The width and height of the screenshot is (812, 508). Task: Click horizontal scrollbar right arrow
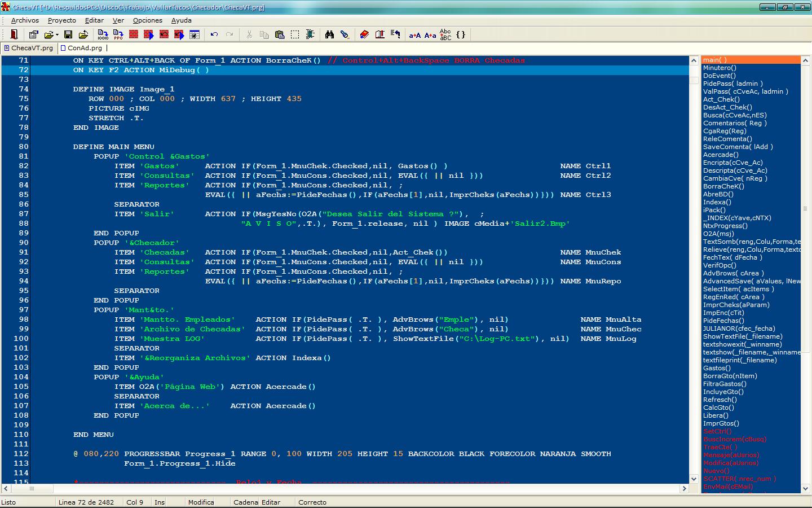click(685, 488)
